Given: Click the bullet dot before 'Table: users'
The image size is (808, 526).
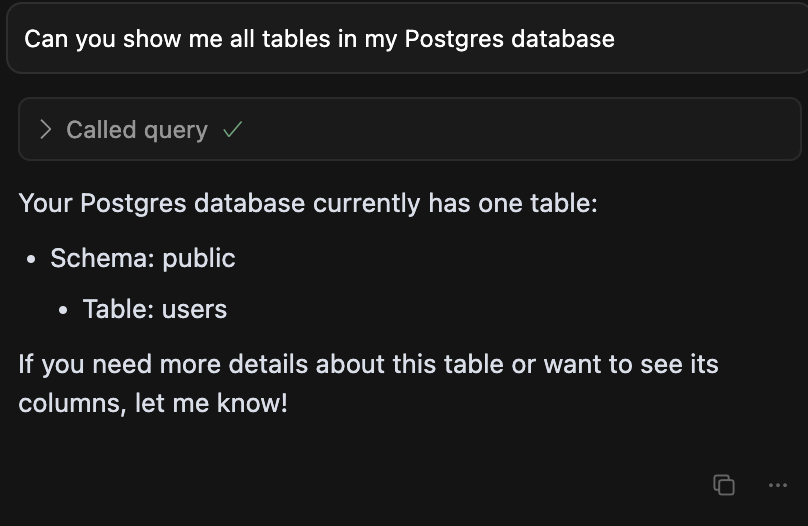Looking at the screenshot, I should tap(63, 310).
